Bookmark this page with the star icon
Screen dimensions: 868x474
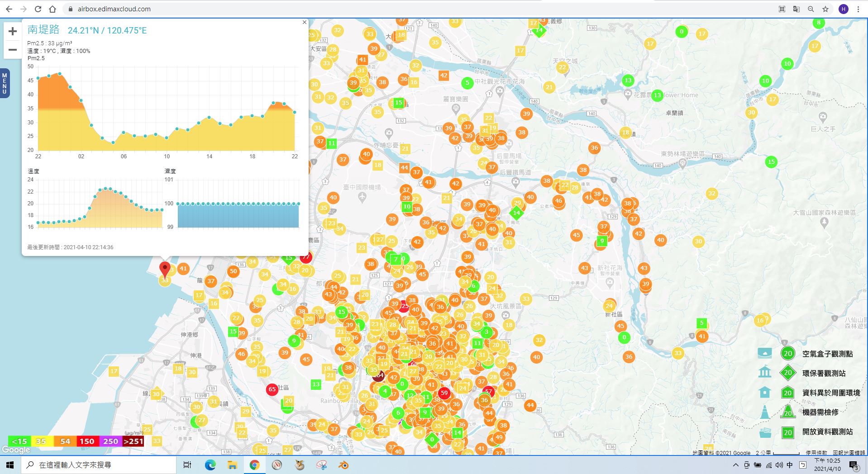[825, 9]
